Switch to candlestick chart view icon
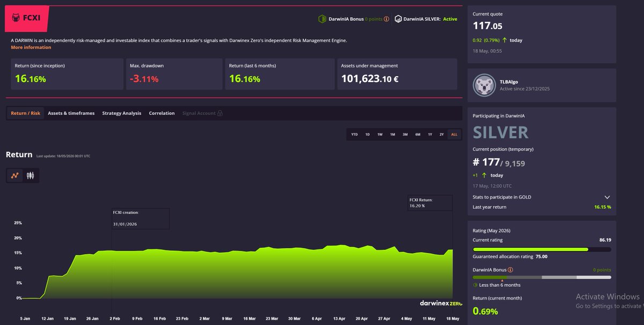Viewport: 644px width, 325px height. (31, 175)
